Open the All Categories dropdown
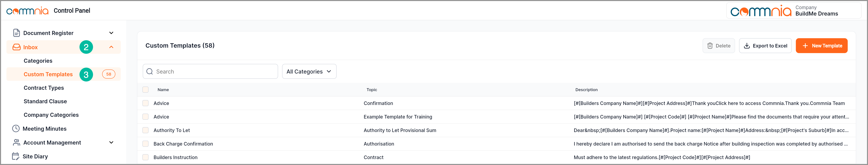 tap(309, 72)
